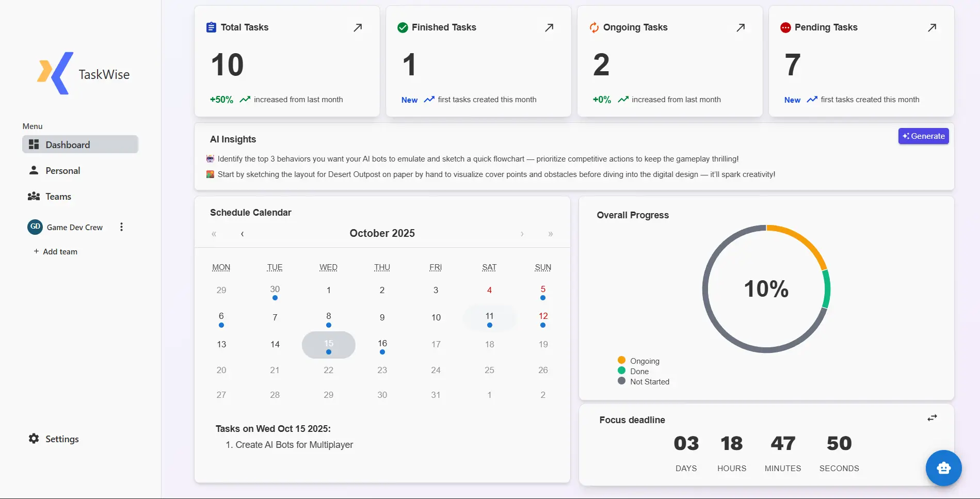This screenshot has width=980, height=499.
Task: Jump back one year in calendar
Action: [214, 234]
